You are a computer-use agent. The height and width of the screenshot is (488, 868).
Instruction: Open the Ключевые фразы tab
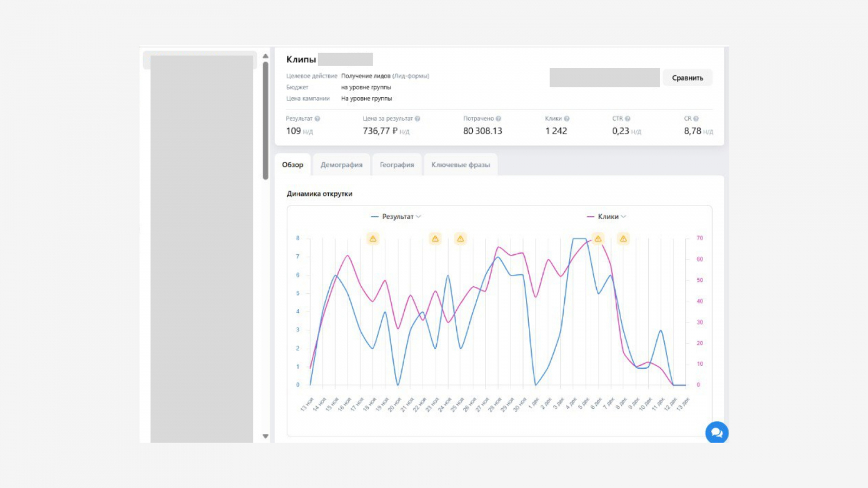(x=461, y=165)
